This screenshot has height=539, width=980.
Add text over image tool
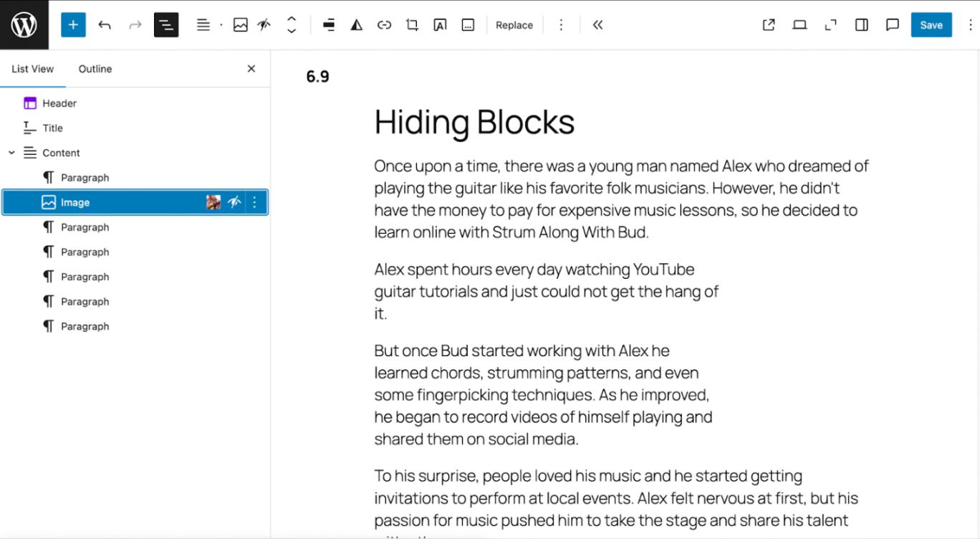tap(440, 25)
